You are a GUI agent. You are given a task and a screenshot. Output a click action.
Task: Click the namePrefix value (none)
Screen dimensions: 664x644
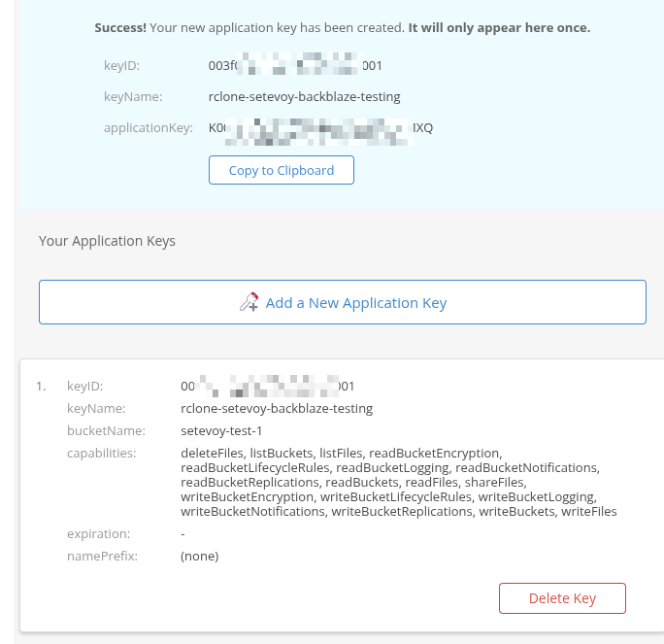pyautogui.click(x=200, y=557)
